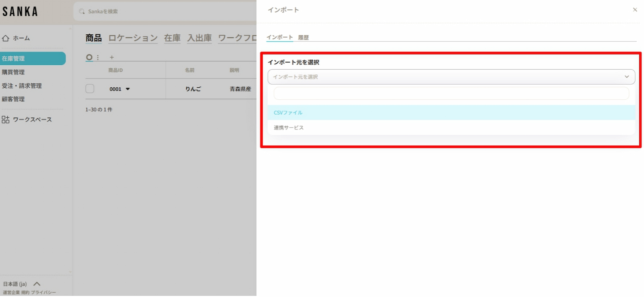The height and width of the screenshot is (297, 644).
Task: Click the plus icon to add a view
Action: (112, 57)
